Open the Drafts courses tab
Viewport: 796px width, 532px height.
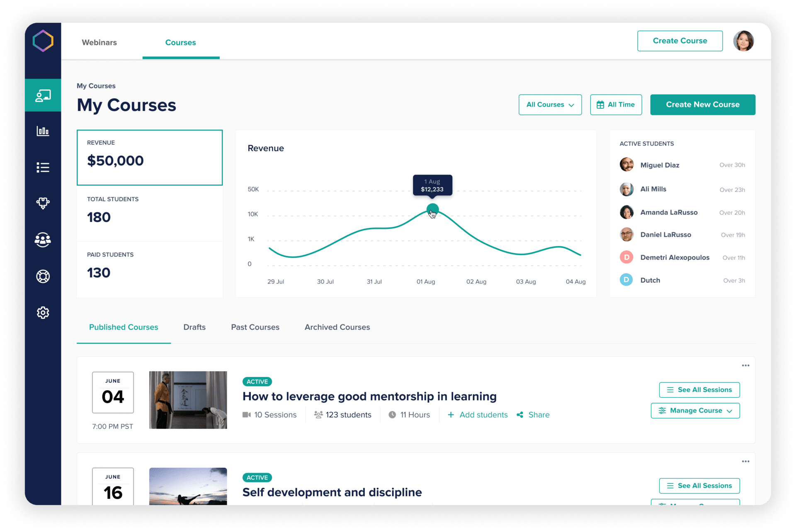pyautogui.click(x=194, y=327)
